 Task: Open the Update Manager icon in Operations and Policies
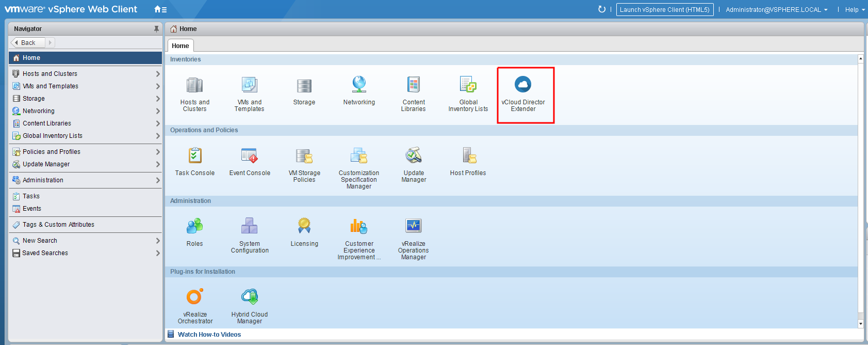click(414, 155)
